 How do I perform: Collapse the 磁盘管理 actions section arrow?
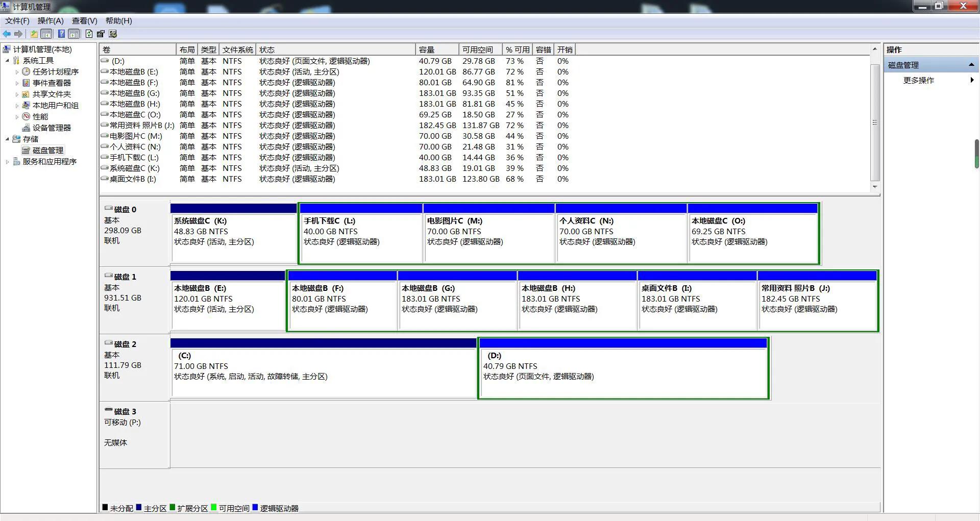click(x=971, y=65)
